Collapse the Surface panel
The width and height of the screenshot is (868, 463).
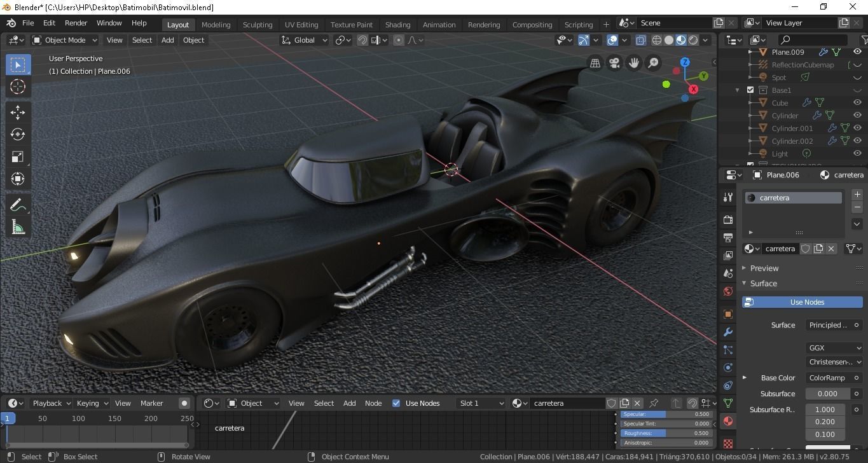coord(763,284)
